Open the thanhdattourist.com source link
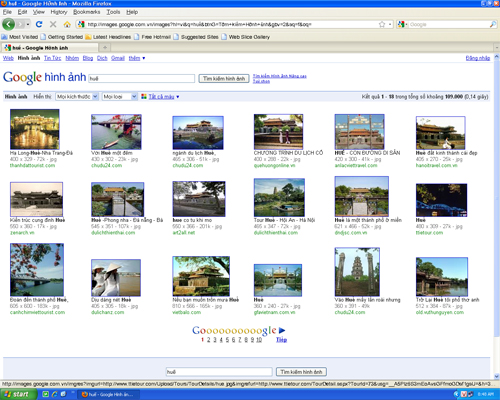The width and height of the screenshot is (500, 400). [32, 165]
